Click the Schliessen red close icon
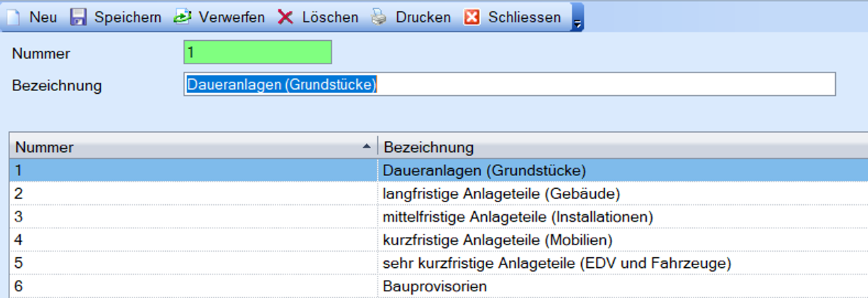This screenshot has height=300, width=868. (472, 17)
